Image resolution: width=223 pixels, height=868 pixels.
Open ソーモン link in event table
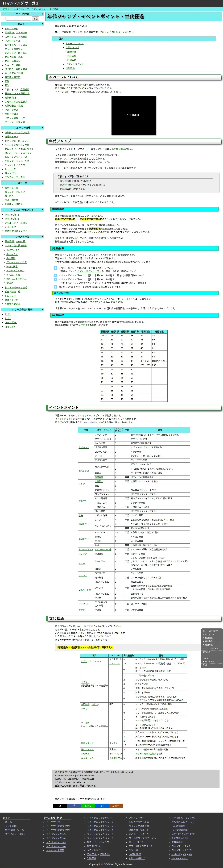click(99, 456)
